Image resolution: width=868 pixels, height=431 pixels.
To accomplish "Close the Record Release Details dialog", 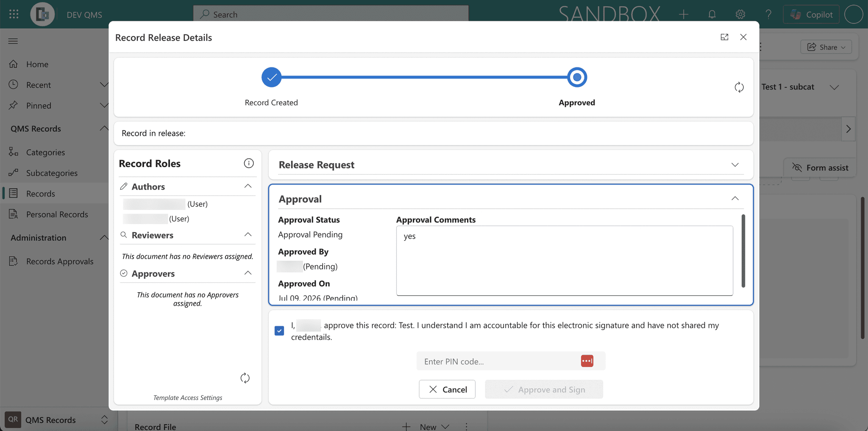I will pos(743,37).
